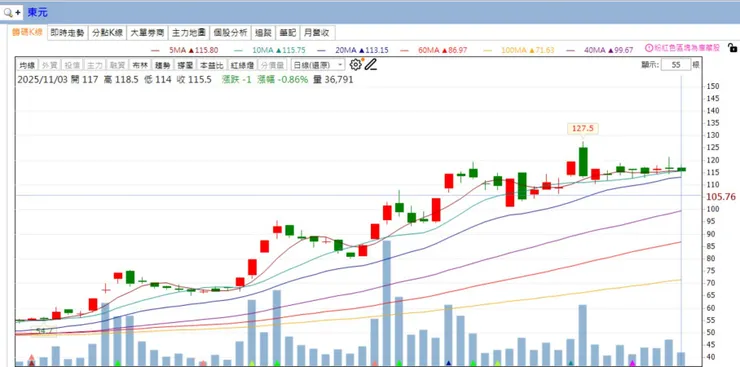Switch to the 筆記 notes tab
This screenshot has height=367, width=740.
tap(288, 33)
